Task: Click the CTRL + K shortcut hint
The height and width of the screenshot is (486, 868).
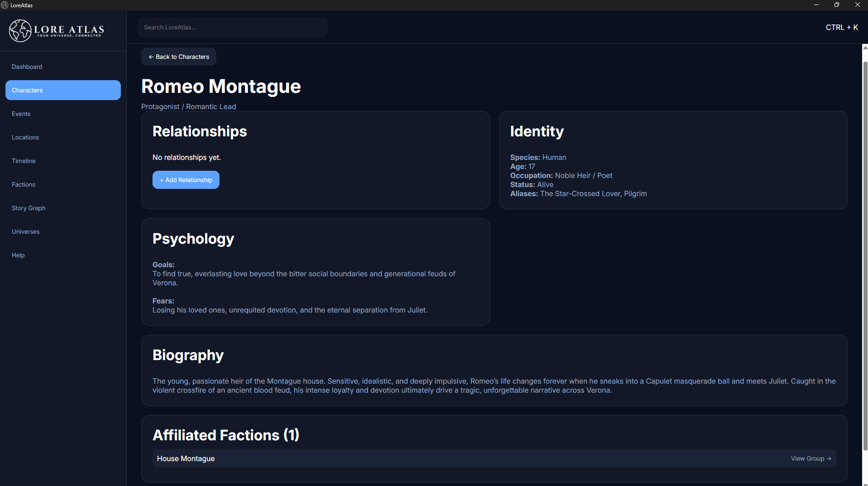Action: 842,27
